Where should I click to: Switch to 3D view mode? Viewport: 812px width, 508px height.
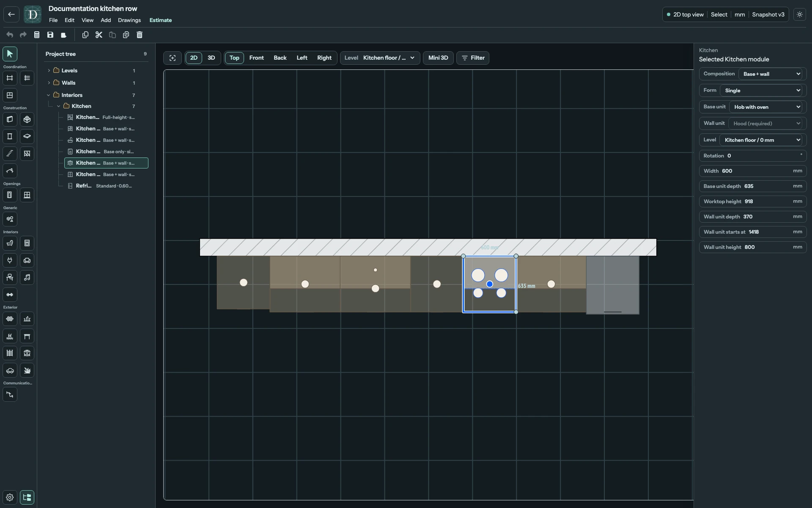[x=211, y=58]
